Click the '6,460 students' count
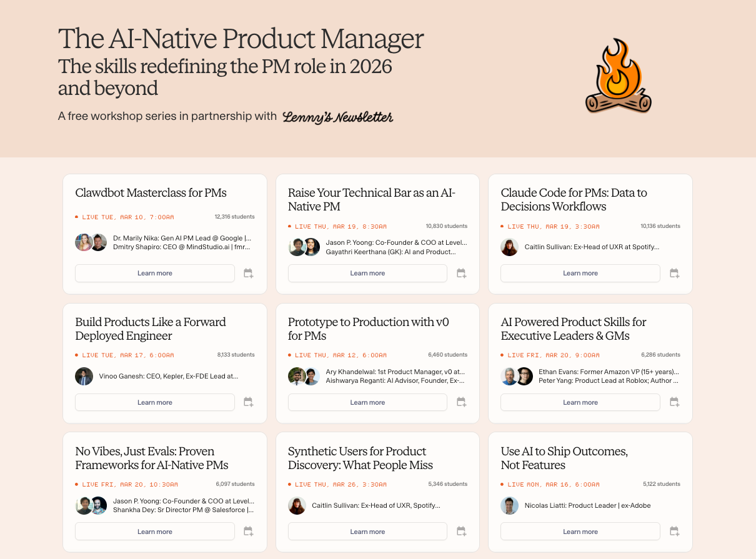 (x=448, y=355)
